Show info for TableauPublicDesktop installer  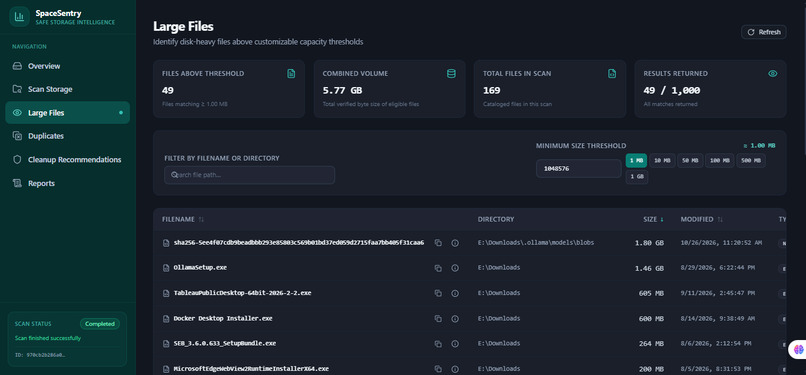[x=455, y=293]
